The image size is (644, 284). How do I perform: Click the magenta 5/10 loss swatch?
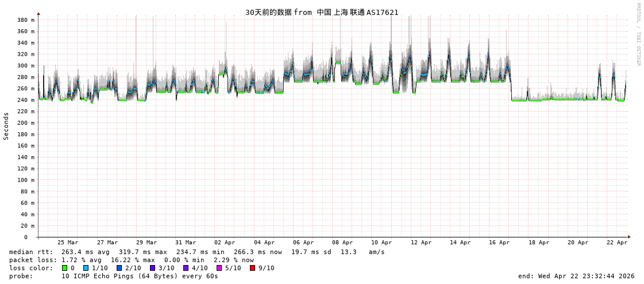tap(219, 268)
